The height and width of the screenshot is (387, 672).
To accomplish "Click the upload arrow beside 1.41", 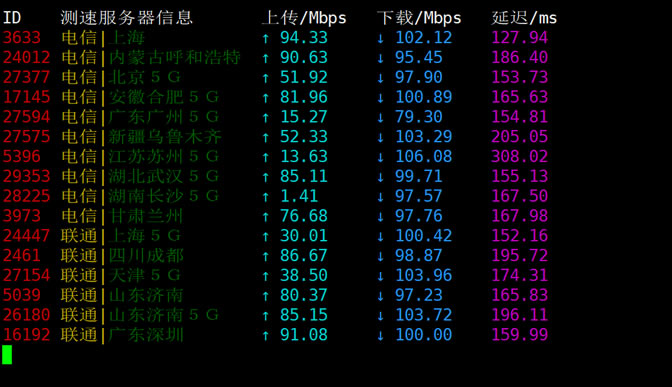I will tap(266, 197).
